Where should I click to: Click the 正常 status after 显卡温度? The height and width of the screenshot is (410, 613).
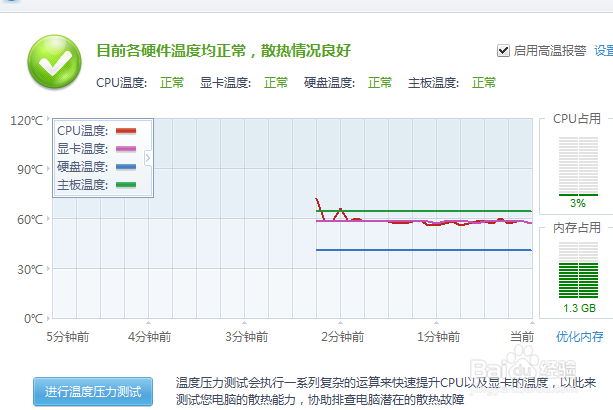(x=276, y=83)
